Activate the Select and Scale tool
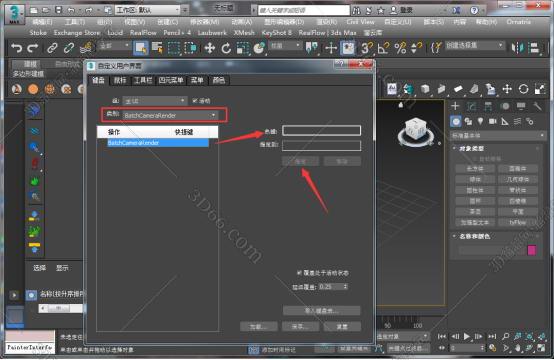554x360 pixels. click(x=243, y=48)
